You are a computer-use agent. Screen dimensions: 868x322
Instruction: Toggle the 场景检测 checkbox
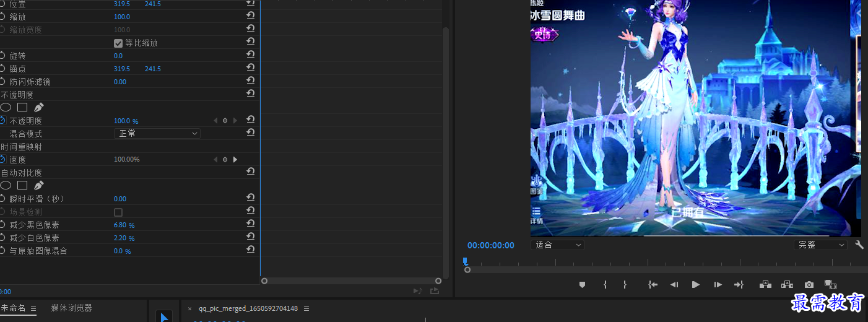(x=118, y=212)
